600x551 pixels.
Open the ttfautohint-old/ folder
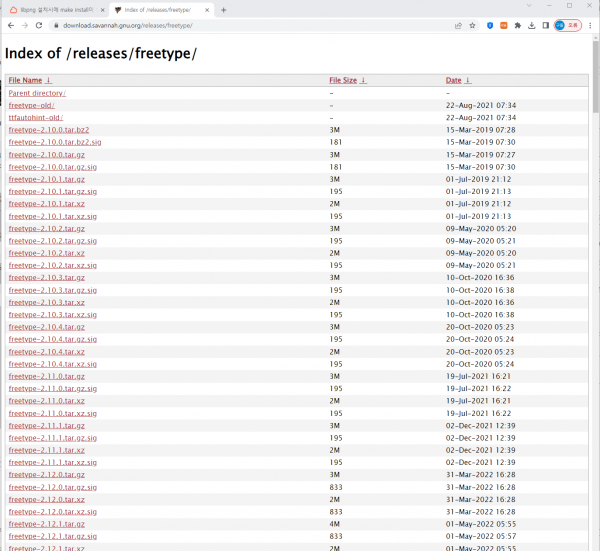pyautogui.click(x=36, y=118)
